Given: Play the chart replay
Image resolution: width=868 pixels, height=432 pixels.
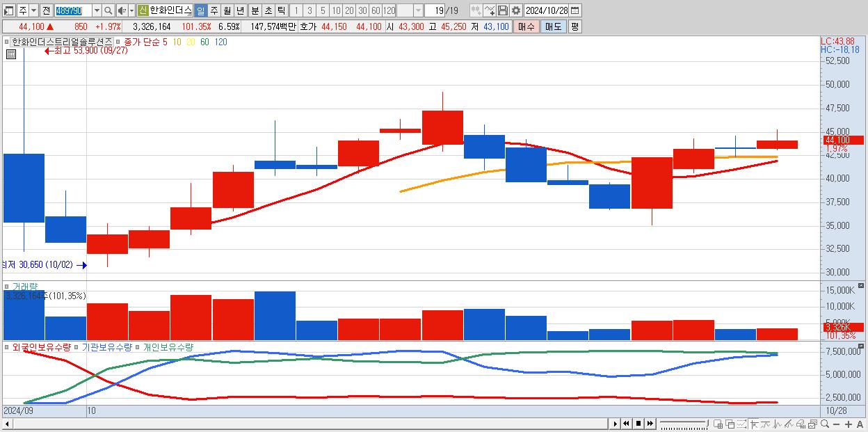Looking at the screenshot, I should click(615, 424).
